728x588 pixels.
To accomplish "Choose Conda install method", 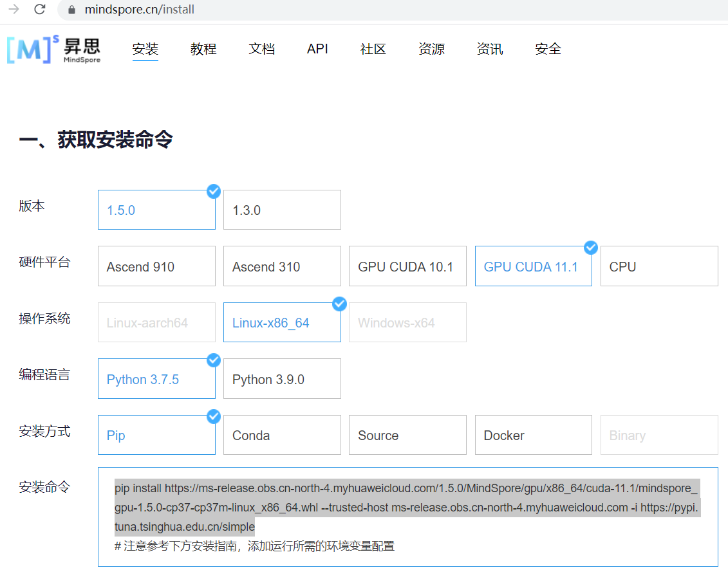I will point(283,435).
